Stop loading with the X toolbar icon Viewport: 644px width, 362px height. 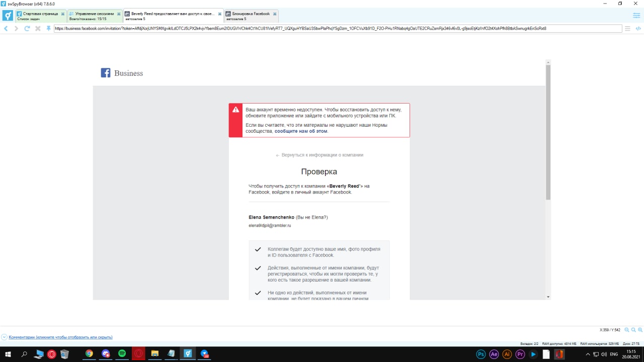click(x=38, y=29)
